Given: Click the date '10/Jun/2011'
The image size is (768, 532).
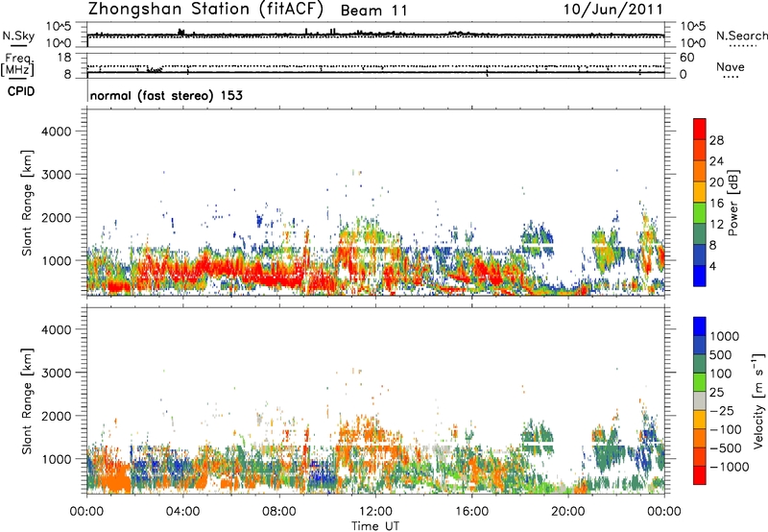Looking at the screenshot, I should pyautogui.click(x=612, y=10).
